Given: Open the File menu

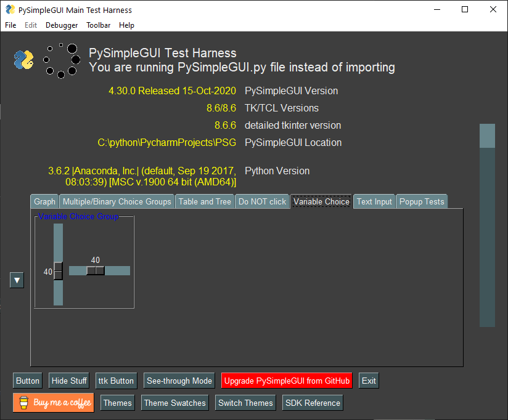Looking at the screenshot, I should (x=10, y=25).
